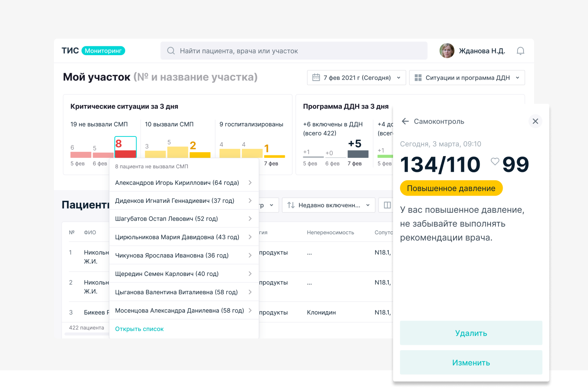Click the 9 госпитализированы label
The height and width of the screenshot is (388, 588).
(x=251, y=124)
